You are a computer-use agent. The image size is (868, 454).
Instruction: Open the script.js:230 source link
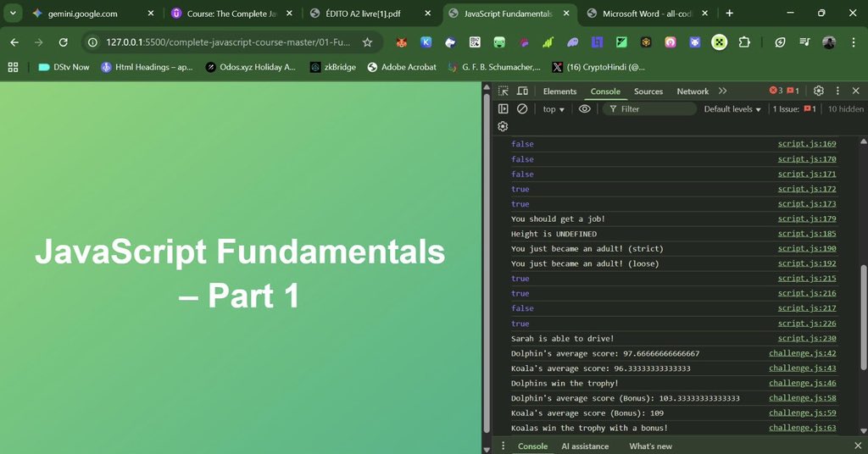coord(807,338)
